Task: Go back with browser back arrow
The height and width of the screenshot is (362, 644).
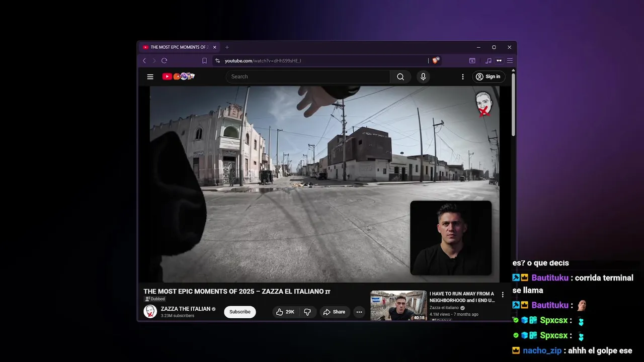Action: 144,61
